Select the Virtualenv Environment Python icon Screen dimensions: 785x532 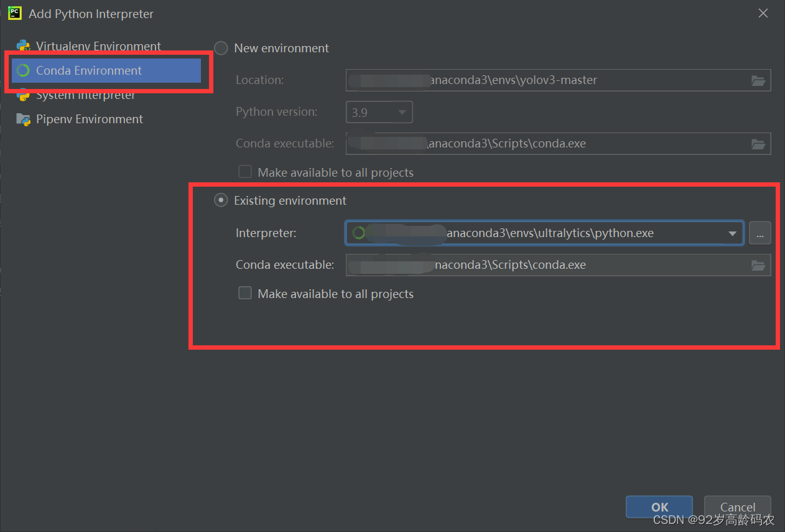24,46
